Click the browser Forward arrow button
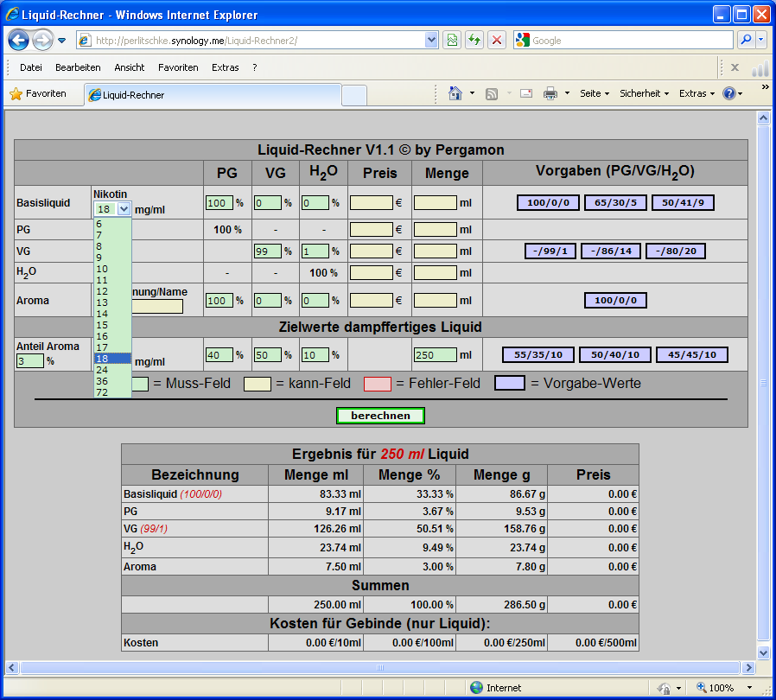Viewport: 776px width, 700px height. 42,40
